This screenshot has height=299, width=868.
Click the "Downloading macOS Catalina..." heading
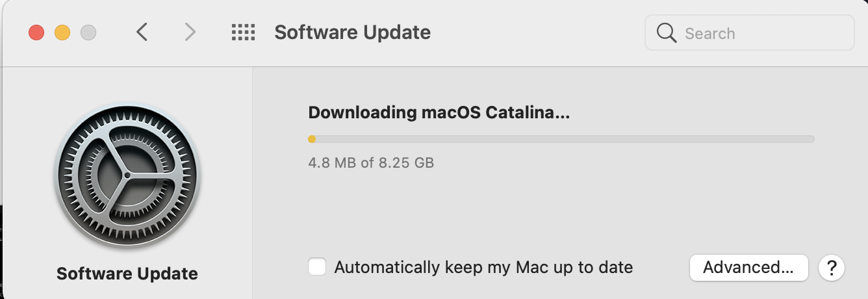[439, 112]
